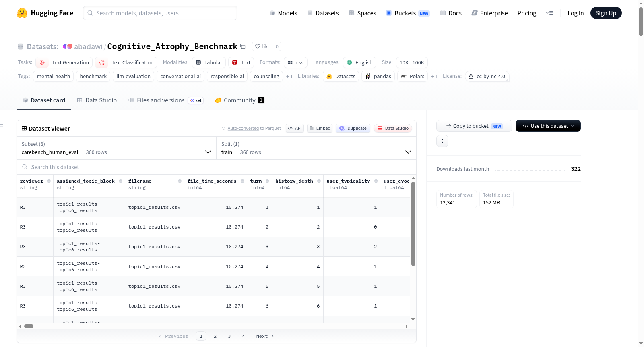Image resolution: width=644 pixels, height=347 pixels.
Task: Open the Pricing page
Action: coord(526,13)
